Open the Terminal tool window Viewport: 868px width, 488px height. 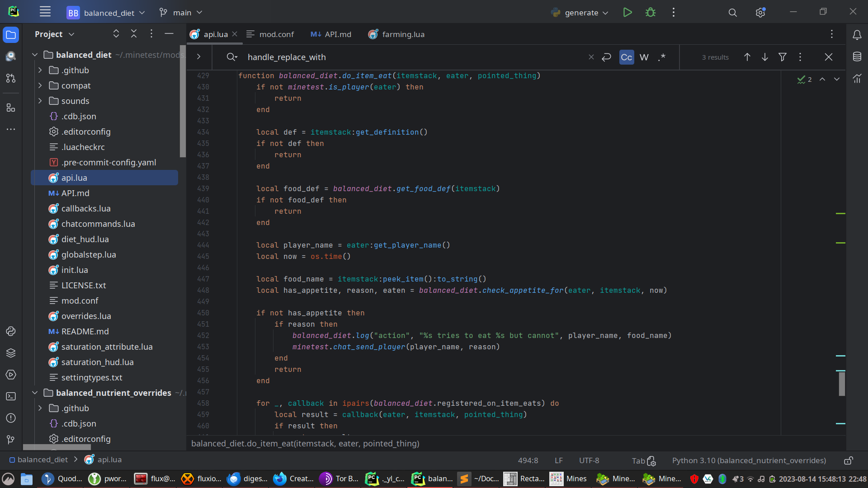pyautogui.click(x=11, y=396)
